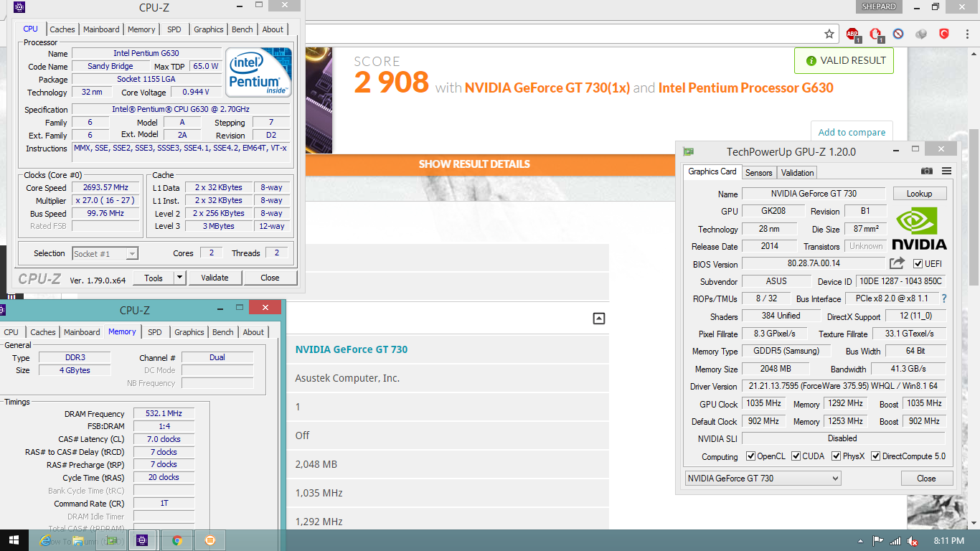The height and width of the screenshot is (551, 980).
Task: Toggle the UEFI checkbox in GPU-Z
Action: [x=918, y=264]
